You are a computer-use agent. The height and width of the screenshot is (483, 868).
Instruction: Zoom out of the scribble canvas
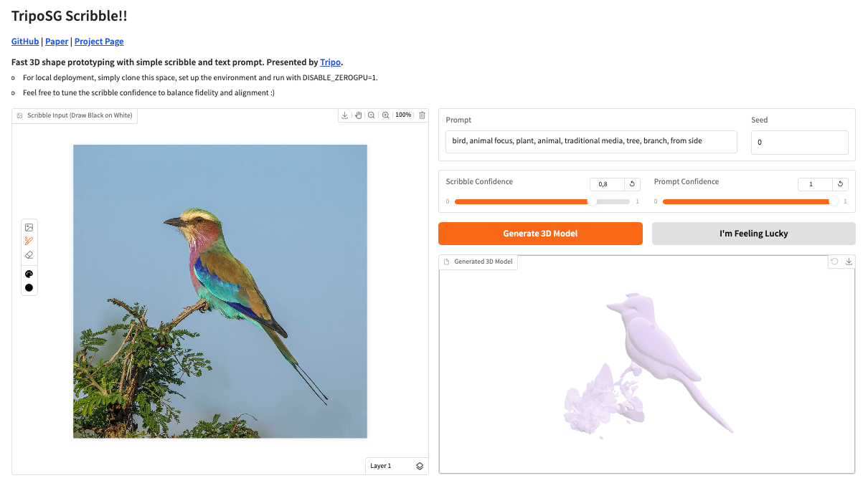(x=372, y=115)
